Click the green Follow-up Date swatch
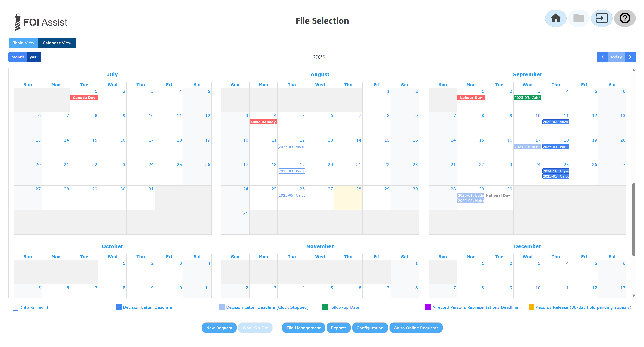 click(325, 307)
